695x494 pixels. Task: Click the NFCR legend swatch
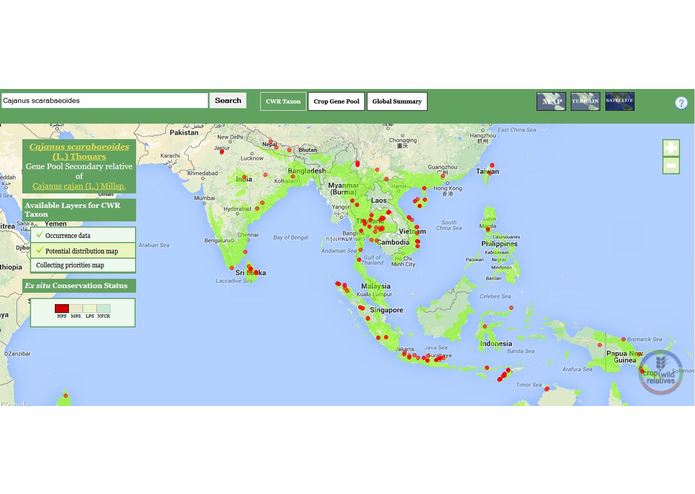click(x=103, y=308)
